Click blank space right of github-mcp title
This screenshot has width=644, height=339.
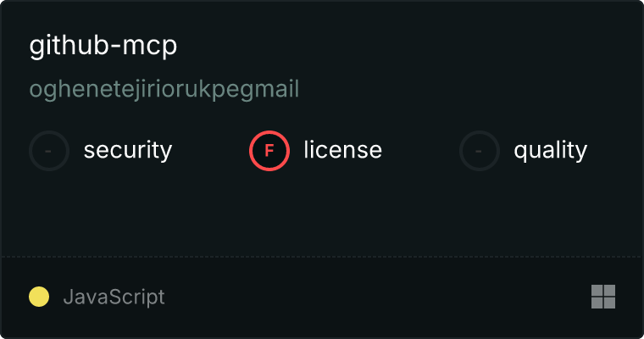407,46
